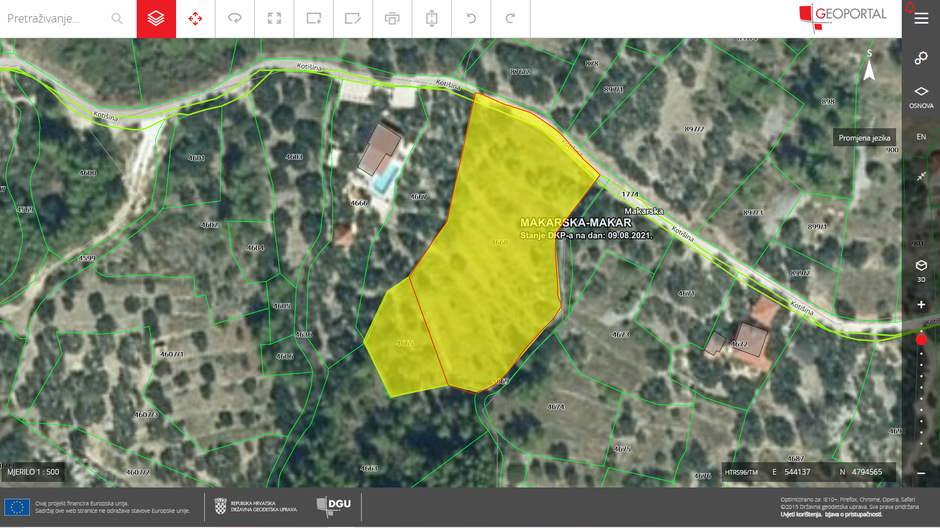Open the OSNOVA base layer selector
This screenshot has width=940, height=528.
(921, 97)
